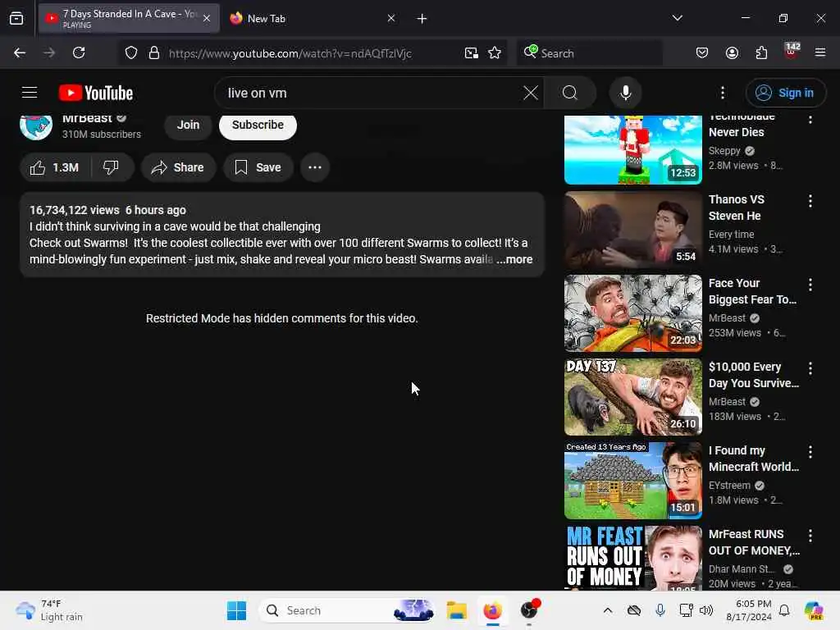Open YouTube guide hamburger menu
840x630 pixels.
coord(30,93)
